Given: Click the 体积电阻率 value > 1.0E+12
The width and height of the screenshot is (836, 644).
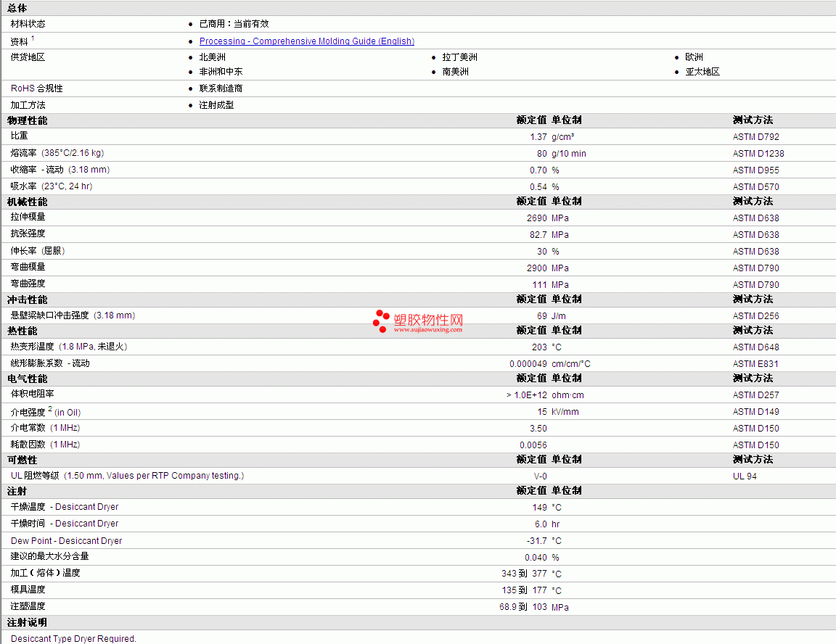Looking at the screenshot, I should click(526, 395).
